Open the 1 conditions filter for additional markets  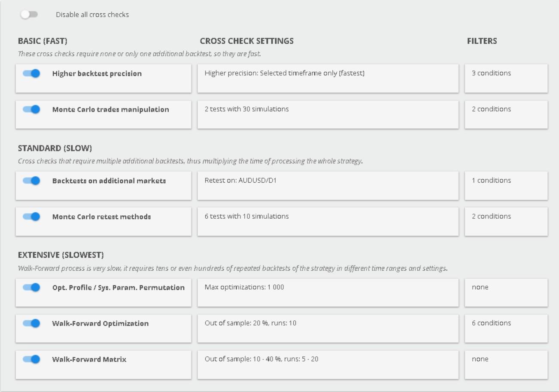click(506, 185)
